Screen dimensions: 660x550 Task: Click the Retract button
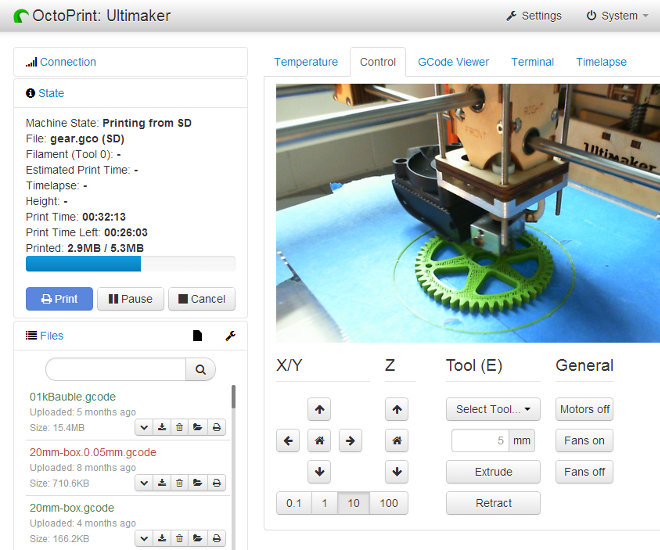coord(493,503)
